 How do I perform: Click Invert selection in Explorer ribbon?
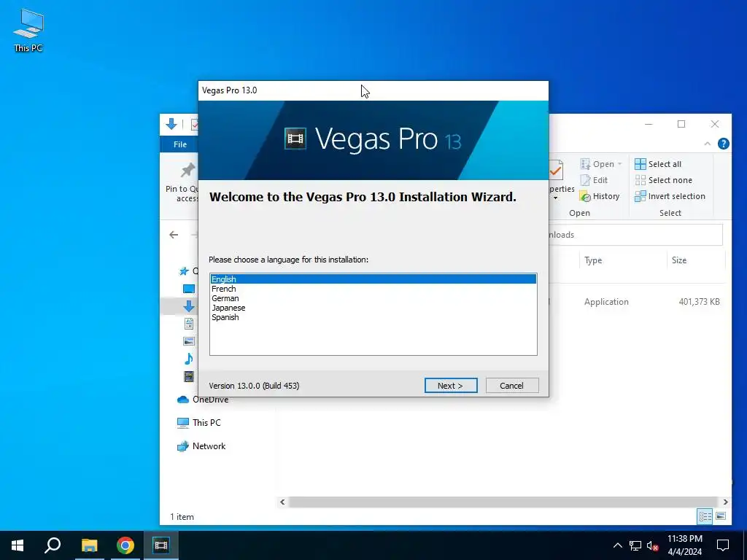(670, 196)
